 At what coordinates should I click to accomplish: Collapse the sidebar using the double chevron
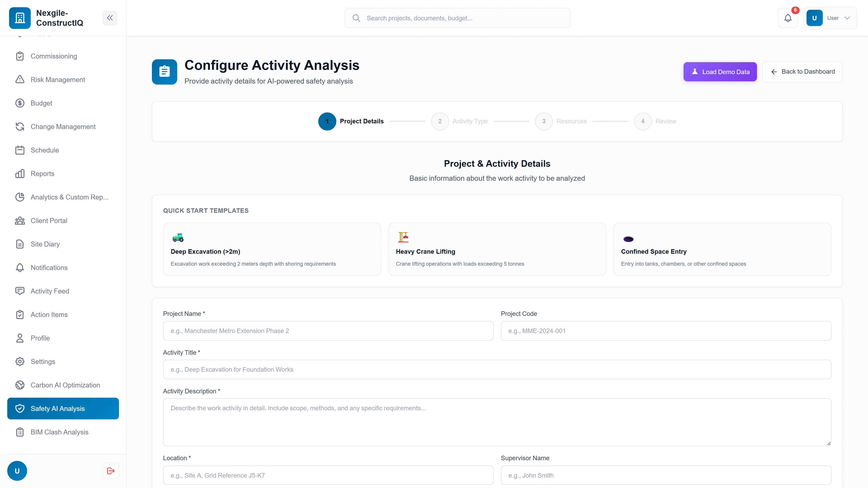(110, 18)
